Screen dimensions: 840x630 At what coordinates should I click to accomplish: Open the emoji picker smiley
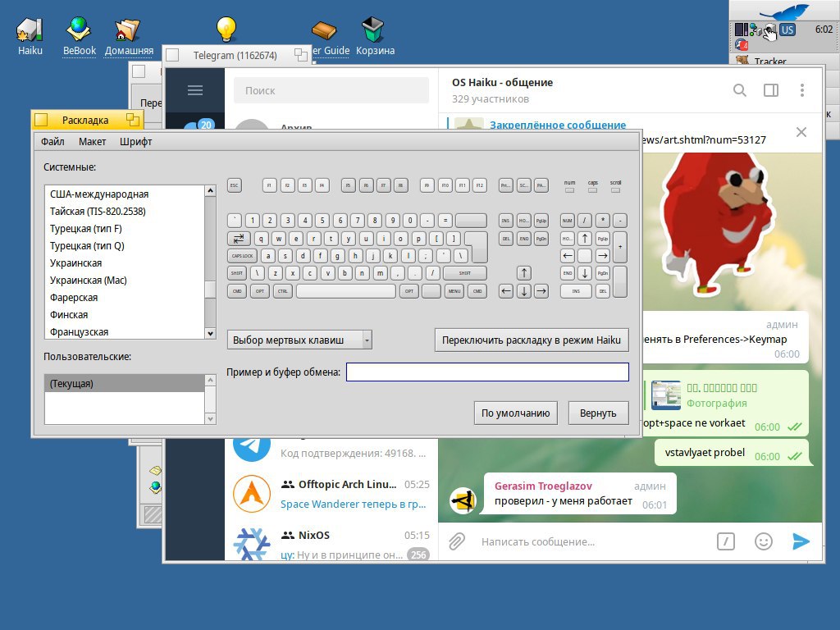[x=764, y=541]
